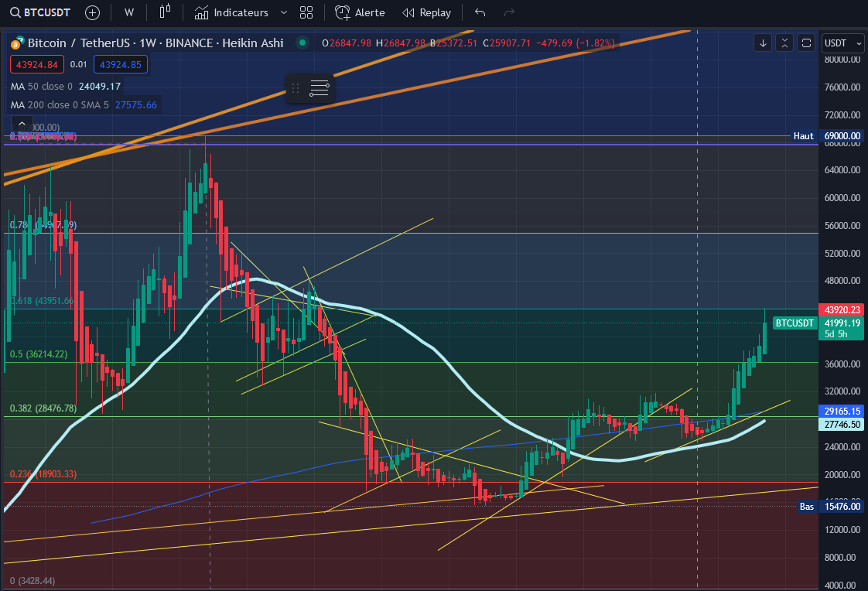Click the green market status dot
Image resolution: width=868 pixels, height=591 pixels.
tap(302, 42)
